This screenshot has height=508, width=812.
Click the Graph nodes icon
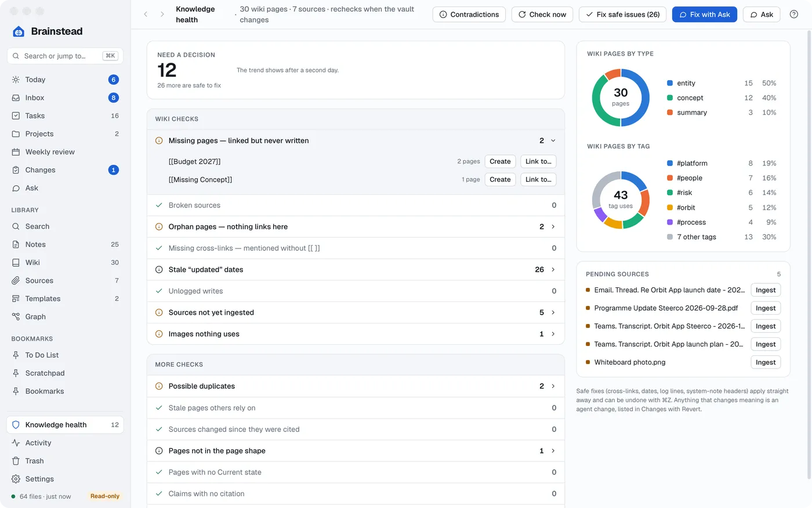(x=16, y=316)
